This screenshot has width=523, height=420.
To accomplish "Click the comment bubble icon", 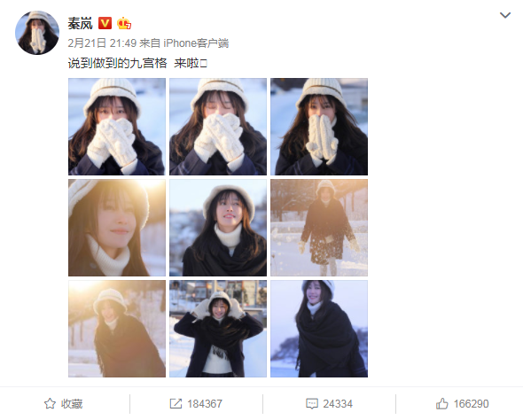I will (x=312, y=404).
